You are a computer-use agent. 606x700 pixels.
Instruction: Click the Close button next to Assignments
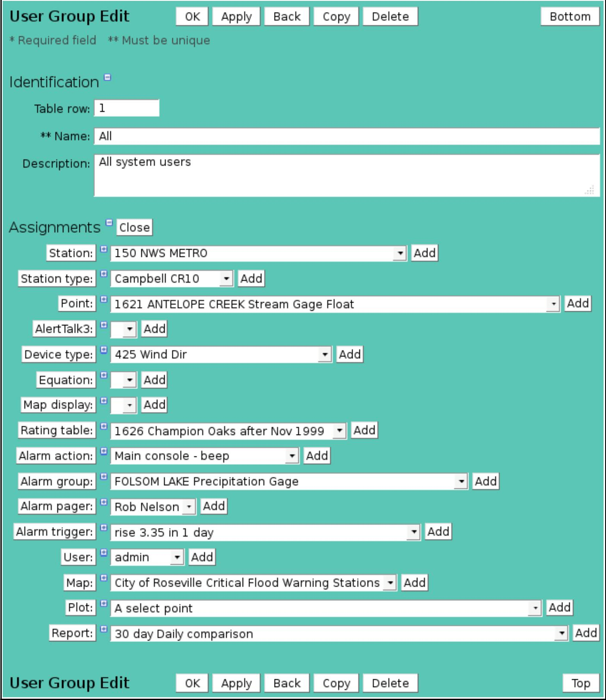coord(134,228)
